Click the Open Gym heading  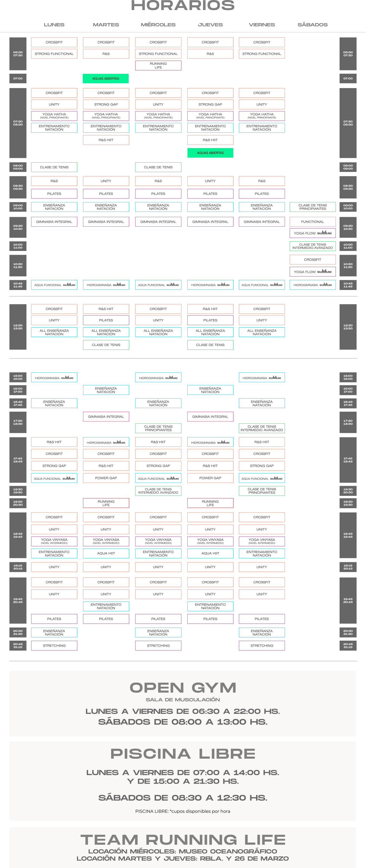(183, 688)
